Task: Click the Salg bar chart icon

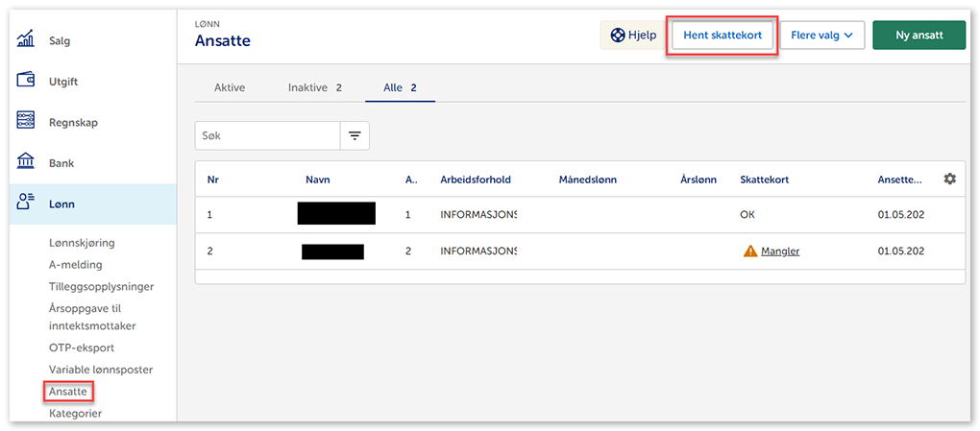Action: tap(27, 40)
